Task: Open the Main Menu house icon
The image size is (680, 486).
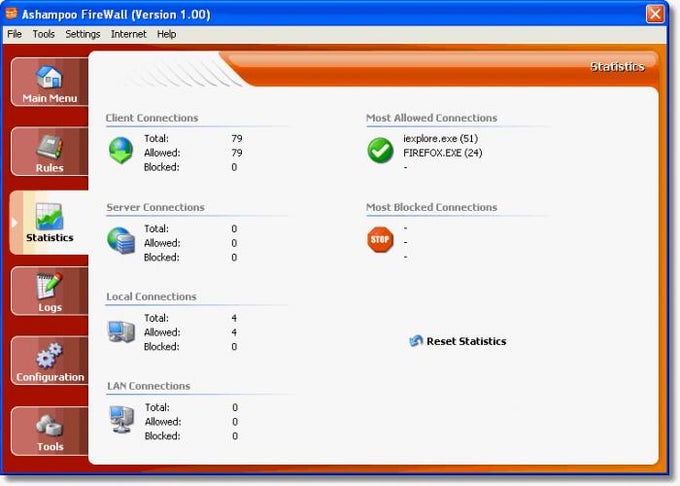Action: point(49,77)
